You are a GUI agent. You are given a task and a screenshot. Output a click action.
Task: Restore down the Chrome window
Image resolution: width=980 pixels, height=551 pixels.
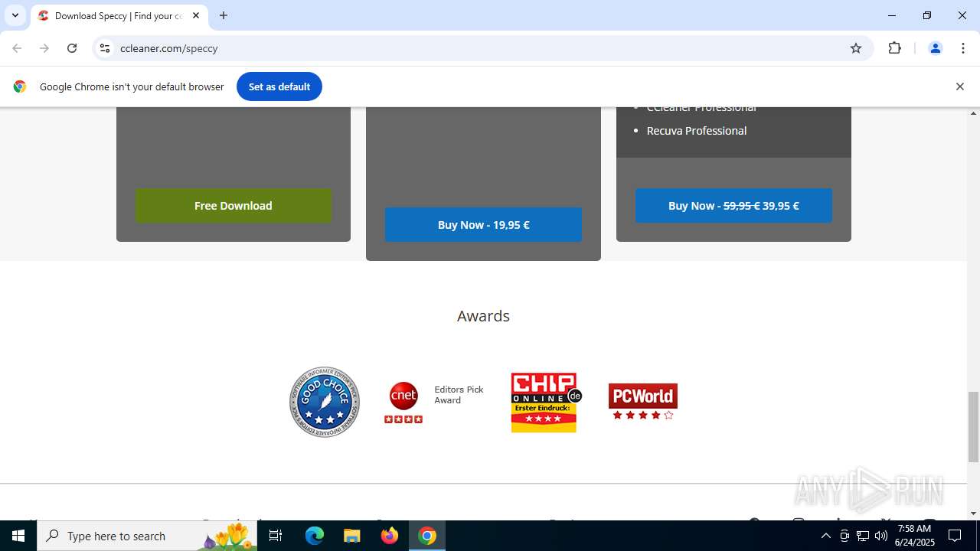[x=927, y=15]
